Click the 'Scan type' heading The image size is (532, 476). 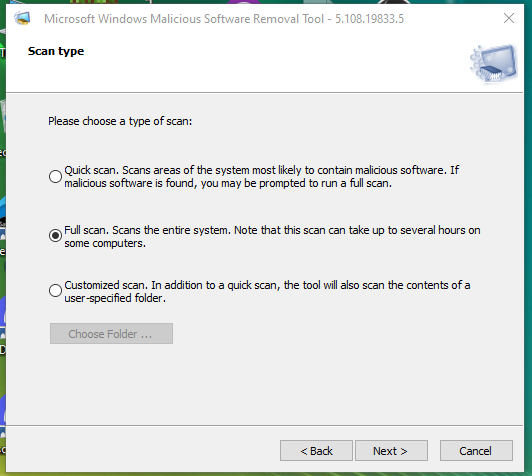click(x=56, y=51)
